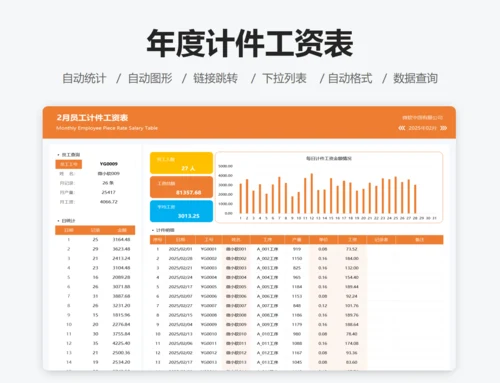500x383 pixels.
Task: Click the monthly records value 26 条
Action: point(108,183)
